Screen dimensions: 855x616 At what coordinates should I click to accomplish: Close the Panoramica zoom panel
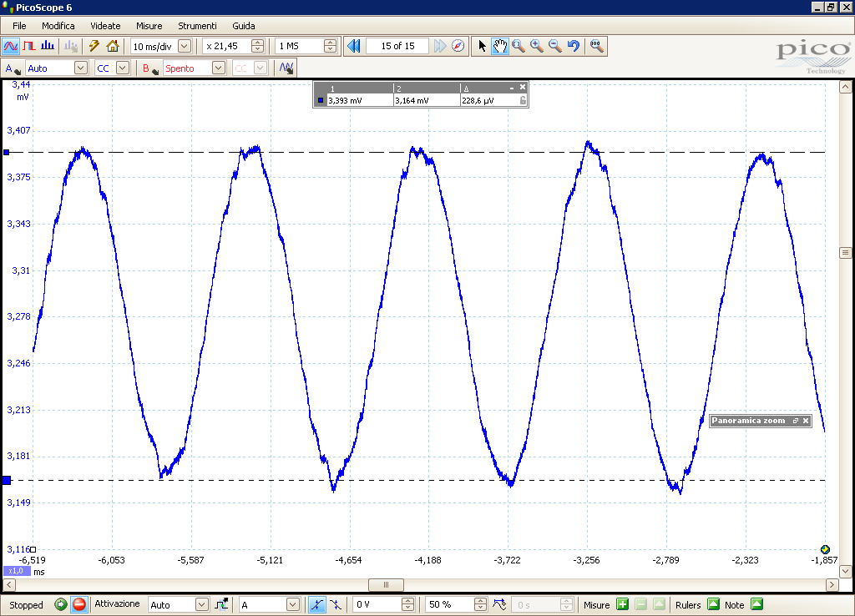click(806, 421)
